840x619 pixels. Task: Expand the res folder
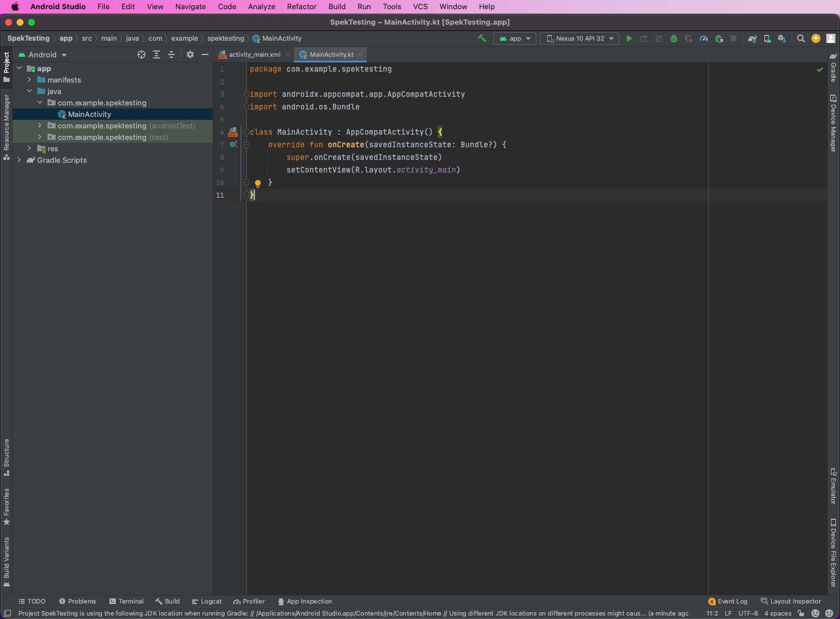click(x=29, y=148)
